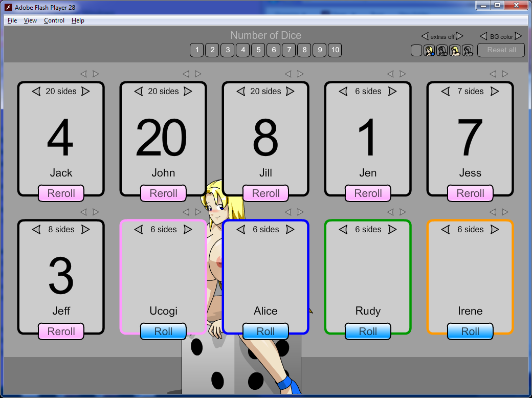The height and width of the screenshot is (398, 532).
Task: Click small gray right arrow above Ucogi's card
Action: [x=198, y=212]
